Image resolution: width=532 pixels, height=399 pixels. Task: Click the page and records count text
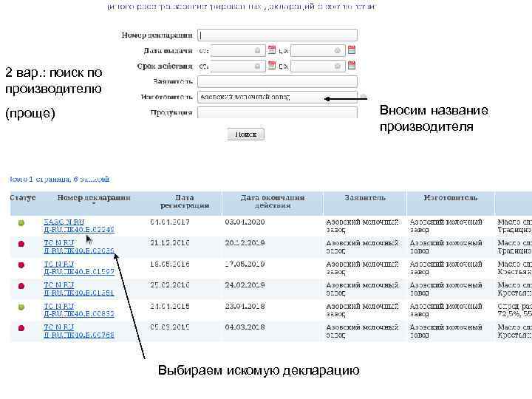coord(59,179)
